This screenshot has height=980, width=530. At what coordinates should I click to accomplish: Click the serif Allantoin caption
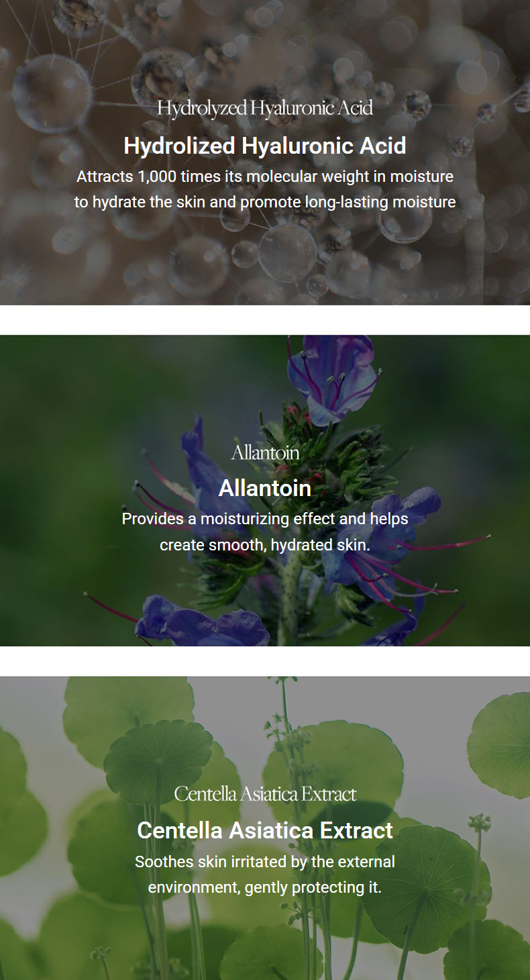(265, 452)
